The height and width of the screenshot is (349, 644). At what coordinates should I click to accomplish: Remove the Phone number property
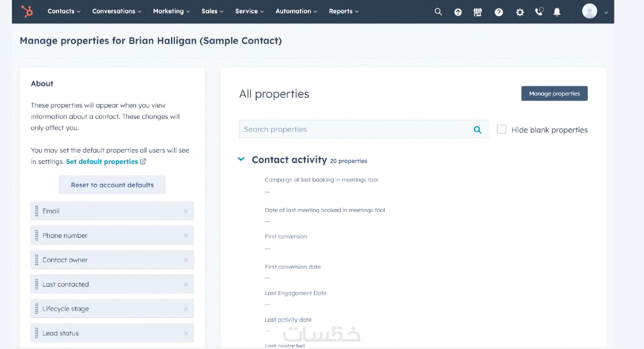point(186,235)
